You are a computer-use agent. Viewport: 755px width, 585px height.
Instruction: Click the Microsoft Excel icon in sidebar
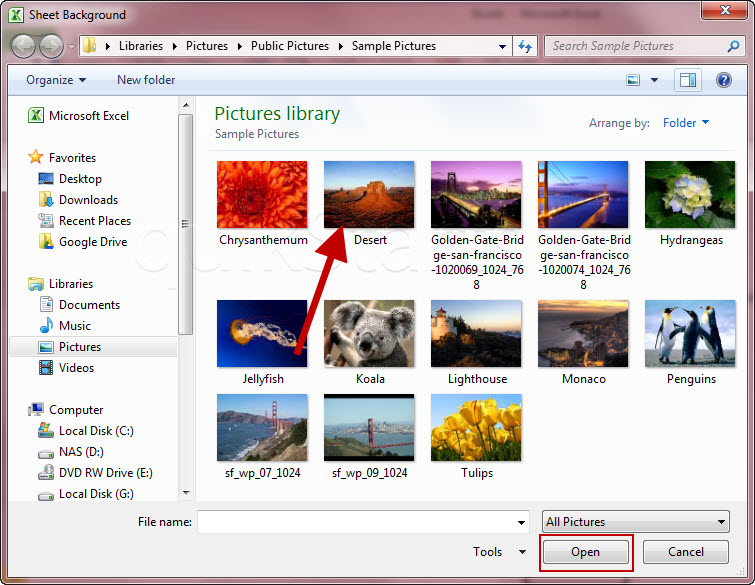click(36, 116)
